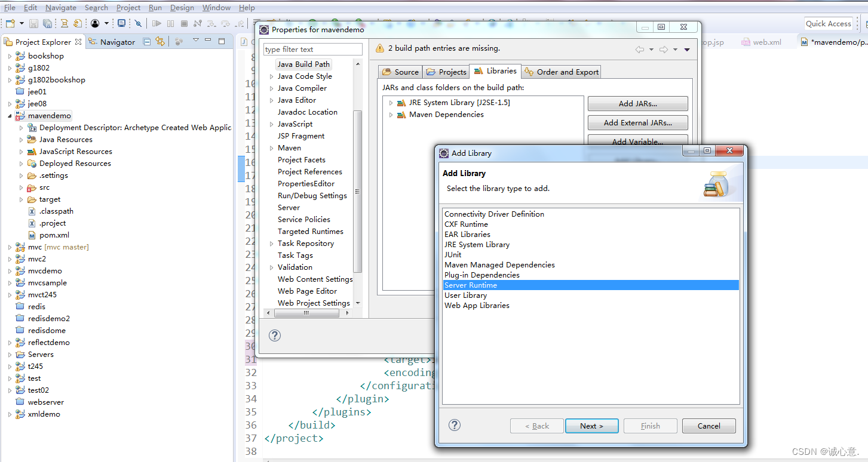Open the Window menu

coord(216,7)
